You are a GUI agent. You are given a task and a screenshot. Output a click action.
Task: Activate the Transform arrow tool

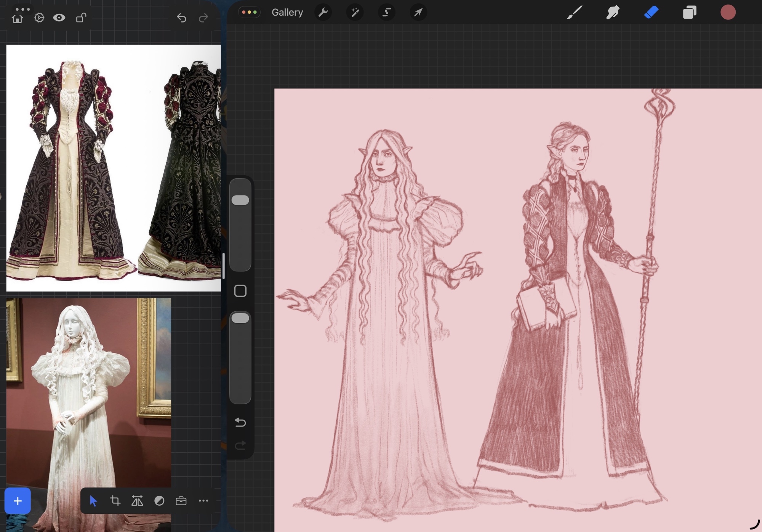[x=418, y=13]
